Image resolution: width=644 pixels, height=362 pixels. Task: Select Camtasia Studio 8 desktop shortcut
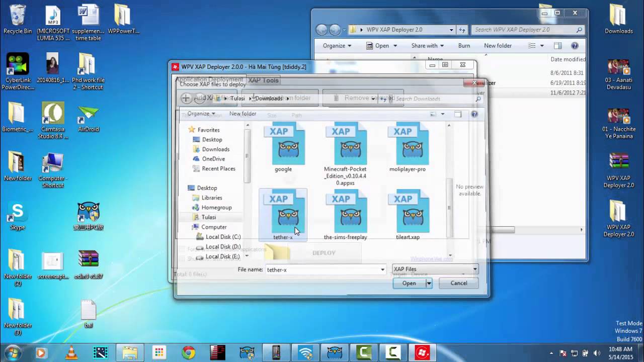[53, 121]
